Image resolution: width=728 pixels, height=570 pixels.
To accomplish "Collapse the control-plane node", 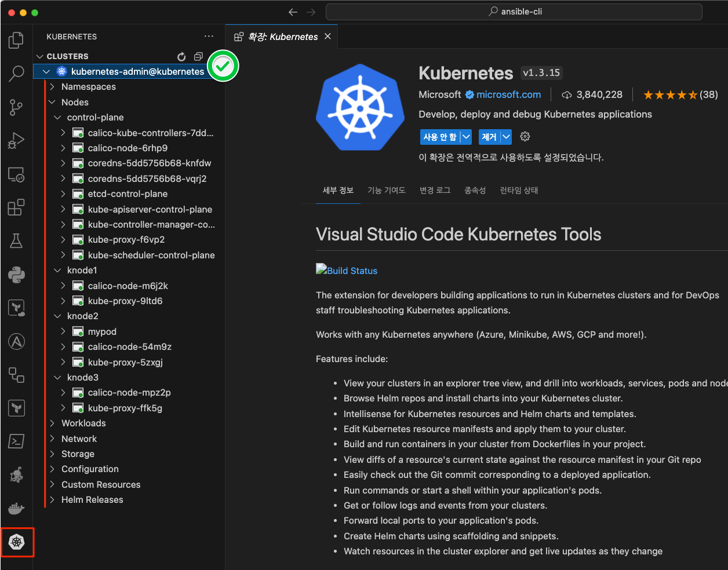I will [57, 118].
